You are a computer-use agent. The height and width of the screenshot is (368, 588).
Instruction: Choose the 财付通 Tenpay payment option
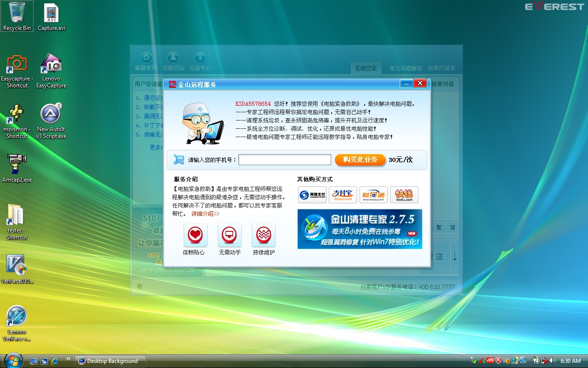[x=373, y=195]
